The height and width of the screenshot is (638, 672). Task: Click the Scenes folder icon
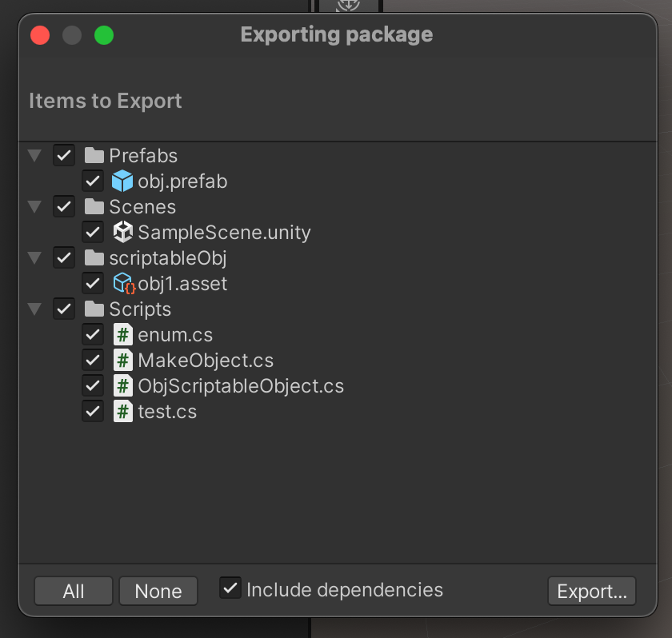[x=93, y=206]
